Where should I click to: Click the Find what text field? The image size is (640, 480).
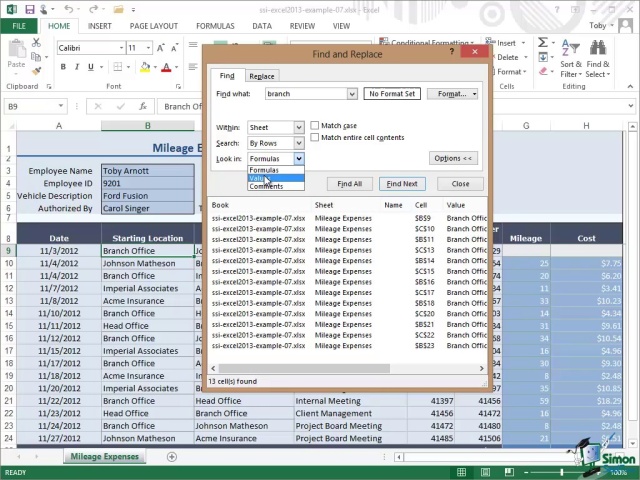[x=306, y=94]
